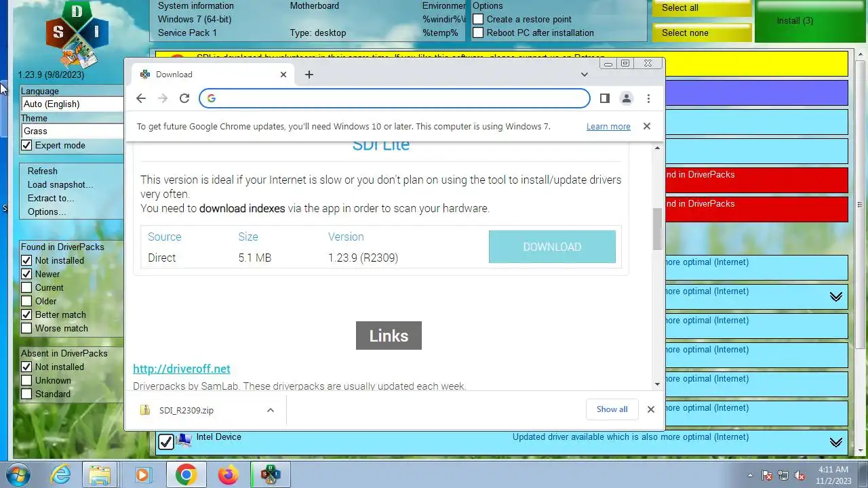The image size is (868, 488).
Task: Switch to Snappy Driver Installer in taskbar
Action: [x=271, y=474]
